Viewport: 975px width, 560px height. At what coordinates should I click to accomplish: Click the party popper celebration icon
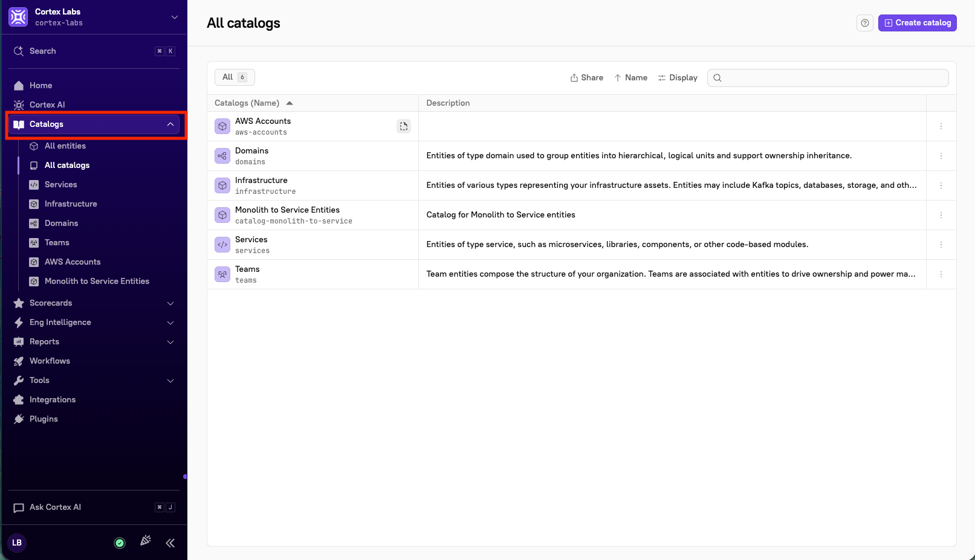click(x=146, y=541)
